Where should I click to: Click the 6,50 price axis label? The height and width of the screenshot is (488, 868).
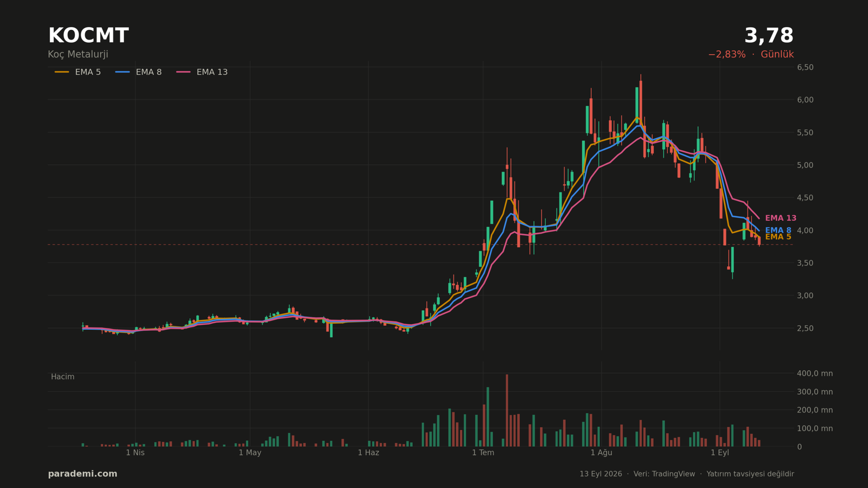coord(805,67)
